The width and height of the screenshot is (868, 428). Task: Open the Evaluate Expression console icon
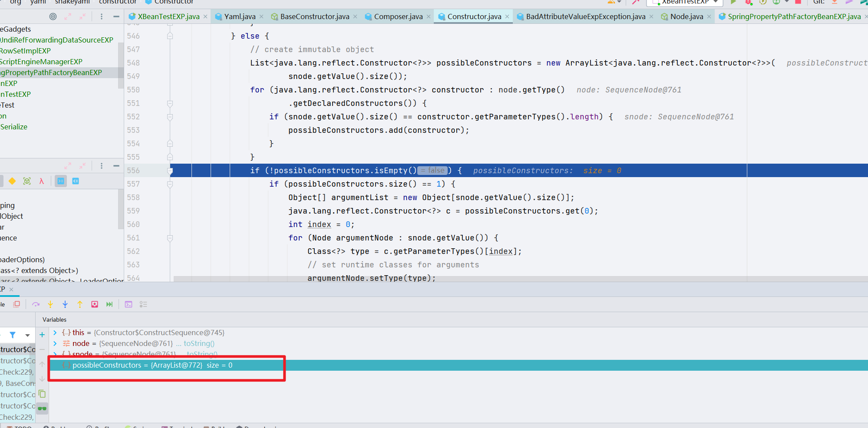pos(129,304)
